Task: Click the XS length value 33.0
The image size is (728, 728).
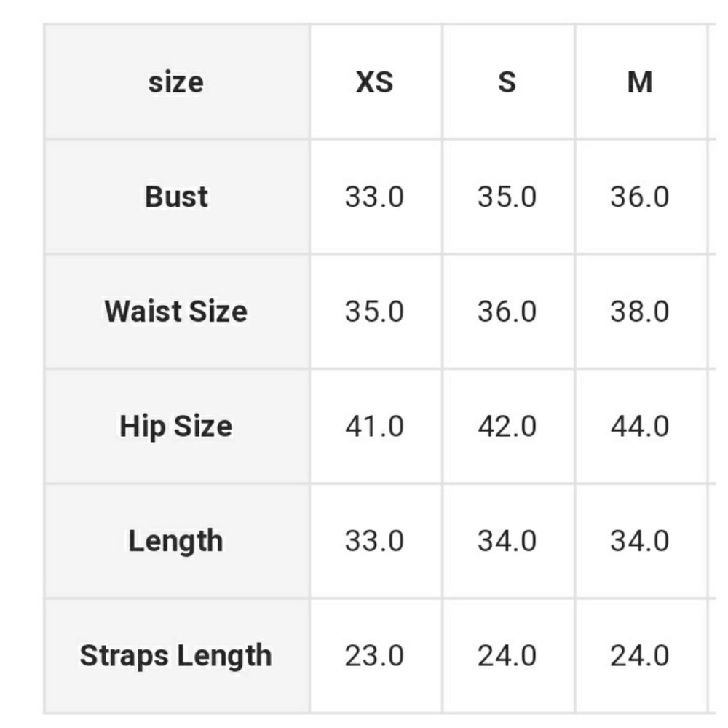Action: pyautogui.click(x=374, y=542)
